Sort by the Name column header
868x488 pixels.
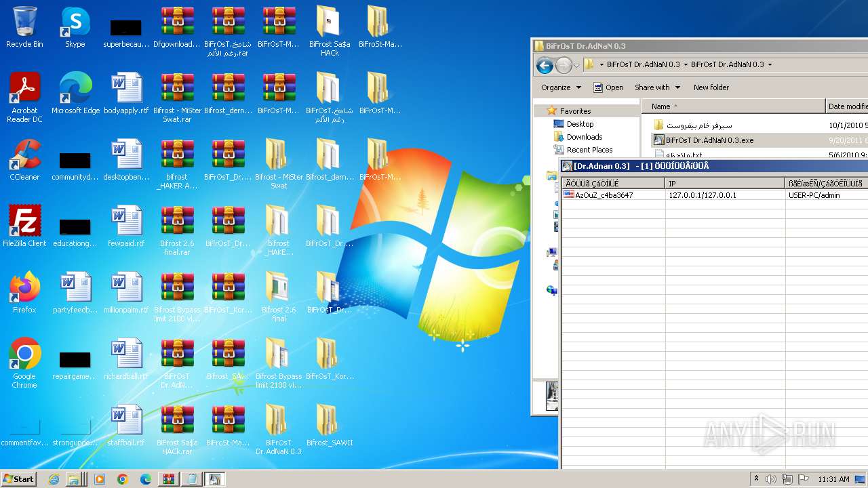[x=733, y=106]
